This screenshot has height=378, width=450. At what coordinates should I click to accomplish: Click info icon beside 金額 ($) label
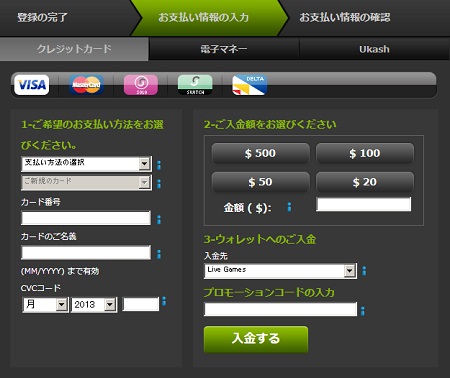coord(289,207)
